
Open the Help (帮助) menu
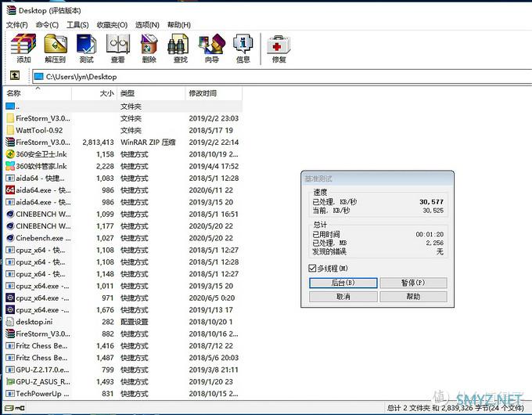179,25
